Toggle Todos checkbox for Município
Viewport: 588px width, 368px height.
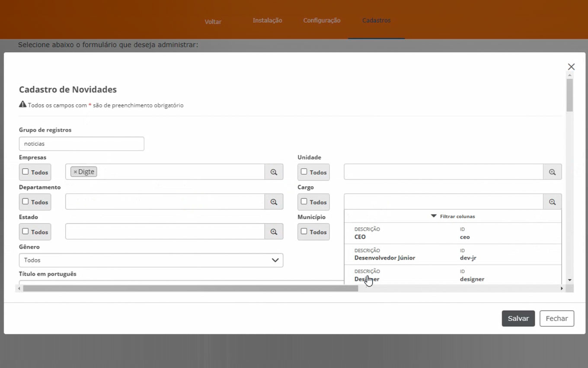[x=304, y=232]
